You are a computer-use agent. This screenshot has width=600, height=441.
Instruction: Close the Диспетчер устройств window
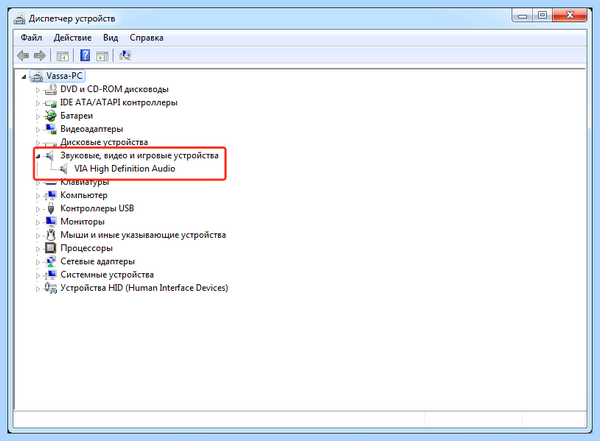click(570, 16)
